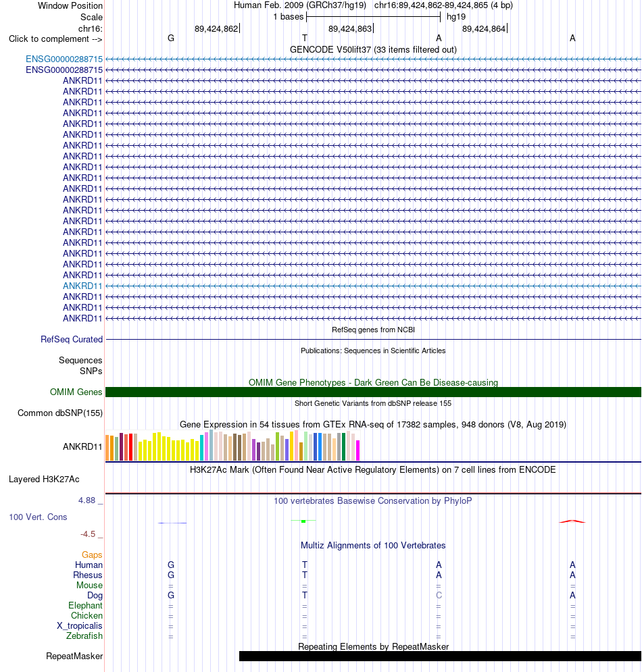The width and height of the screenshot is (642, 672).
Task: Click the dark green OMIM gene bar
Action: tap(373, 392)
